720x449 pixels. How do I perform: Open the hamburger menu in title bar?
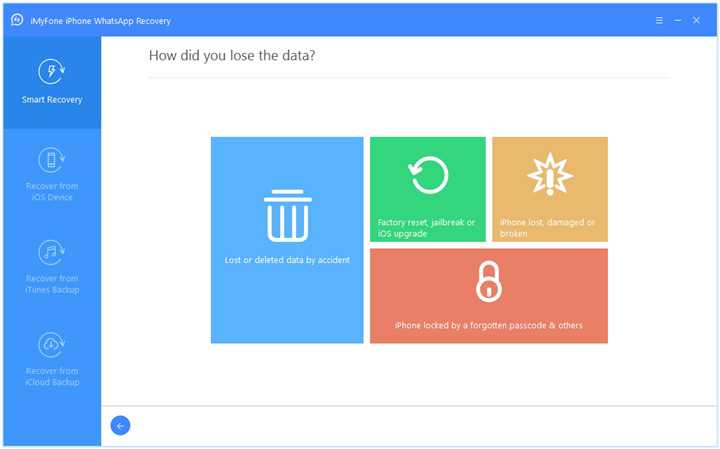coord(659,19)
